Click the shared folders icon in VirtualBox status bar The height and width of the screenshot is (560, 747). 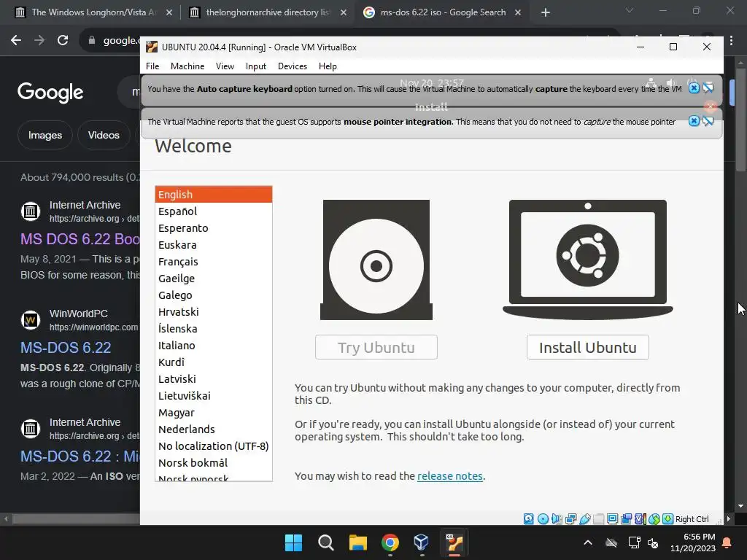(599, 519)
